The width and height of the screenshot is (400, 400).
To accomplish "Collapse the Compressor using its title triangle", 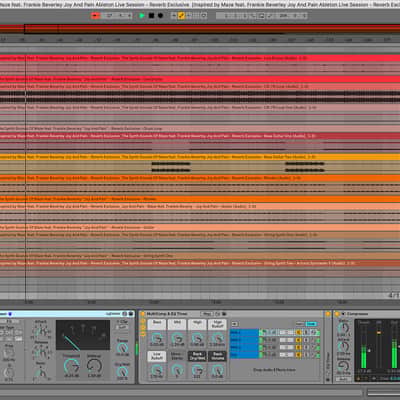I will click(343, 314).
